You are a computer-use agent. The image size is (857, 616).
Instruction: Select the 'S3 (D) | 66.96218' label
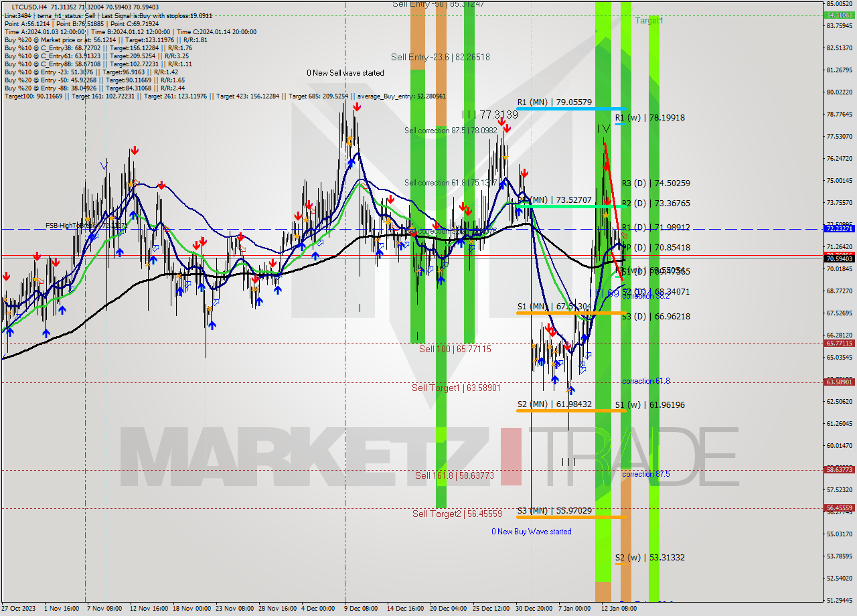click(656, 317)
